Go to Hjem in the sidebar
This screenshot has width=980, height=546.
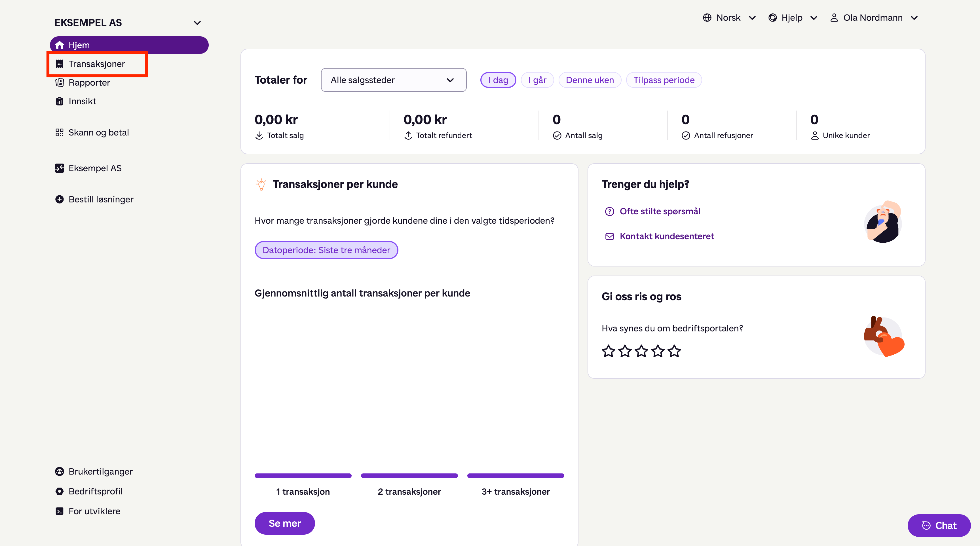129,45
